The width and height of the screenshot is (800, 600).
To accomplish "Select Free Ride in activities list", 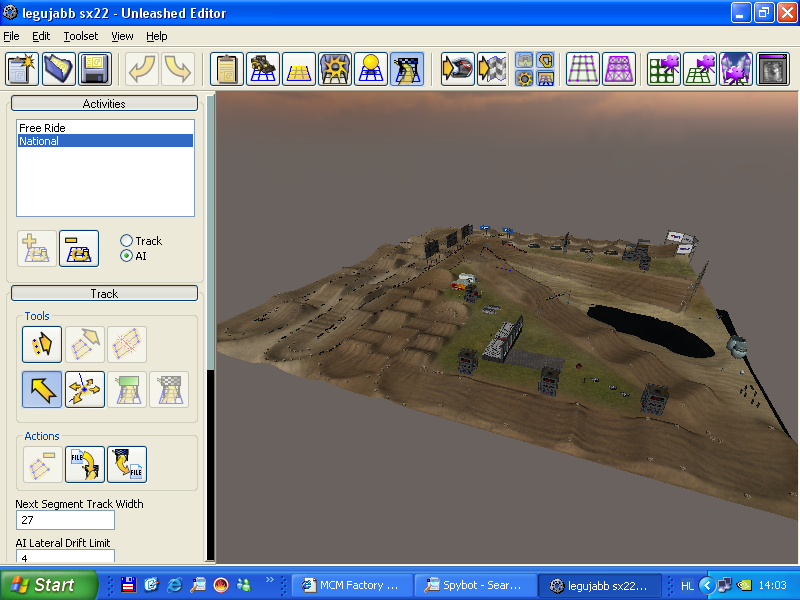I will 42,128.
